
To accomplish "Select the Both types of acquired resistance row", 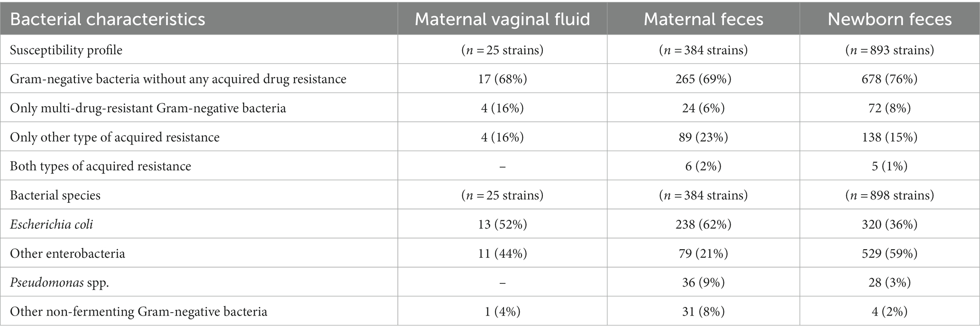I will 490,166.
